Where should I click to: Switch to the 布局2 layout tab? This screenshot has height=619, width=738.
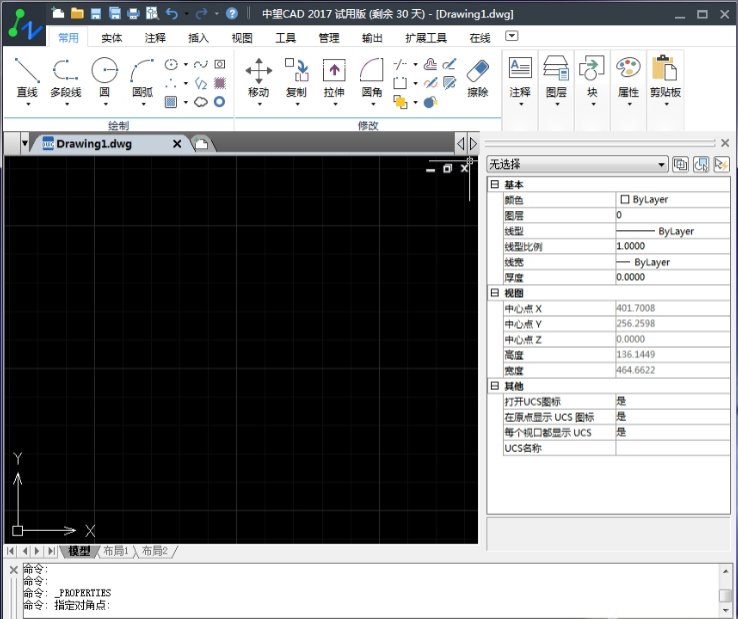click(155, 551)
